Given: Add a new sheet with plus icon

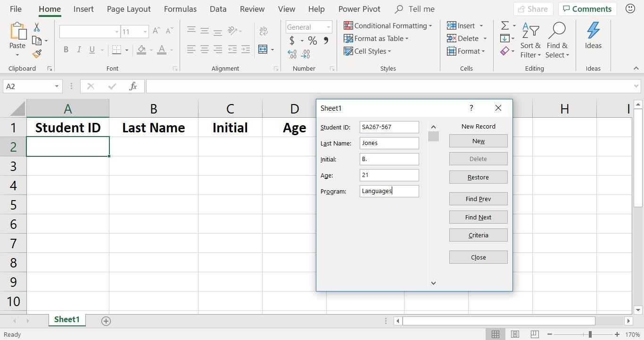Looking at the screenshot, I should pos(106,321).
